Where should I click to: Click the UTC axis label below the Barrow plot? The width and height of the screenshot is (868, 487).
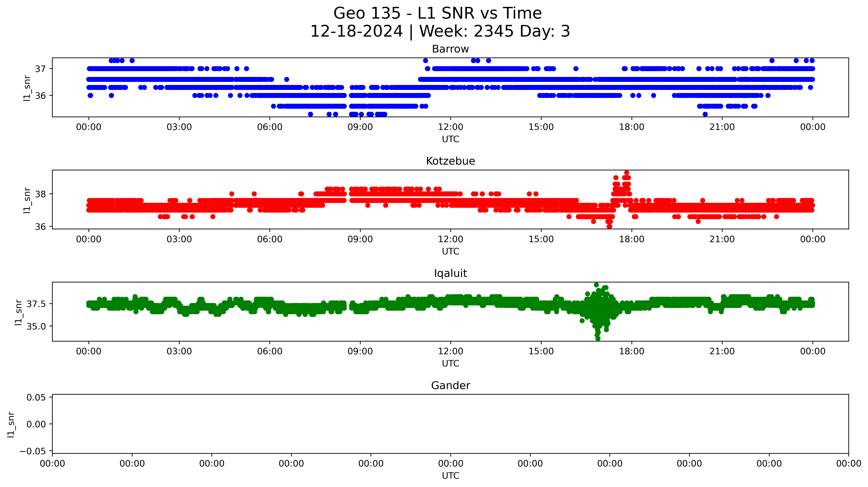coord(450,139)
